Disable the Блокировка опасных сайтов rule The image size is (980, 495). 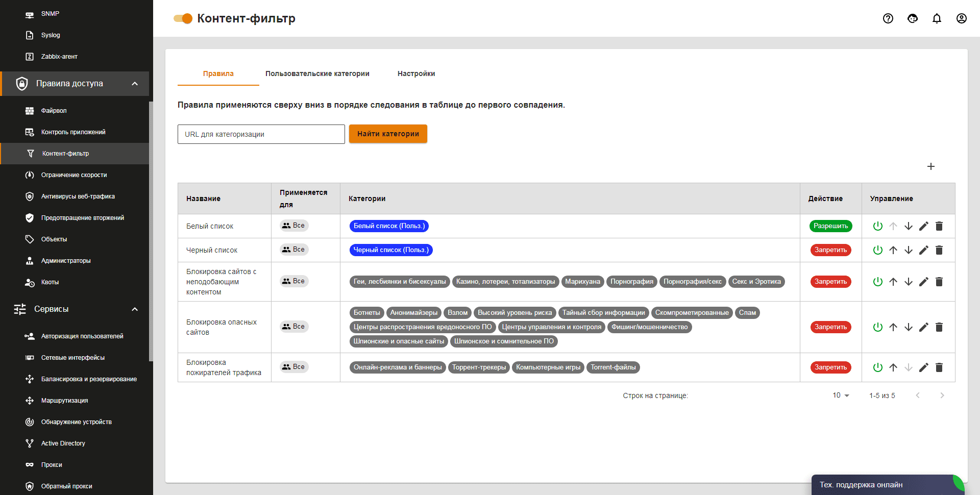coord(877,327)
